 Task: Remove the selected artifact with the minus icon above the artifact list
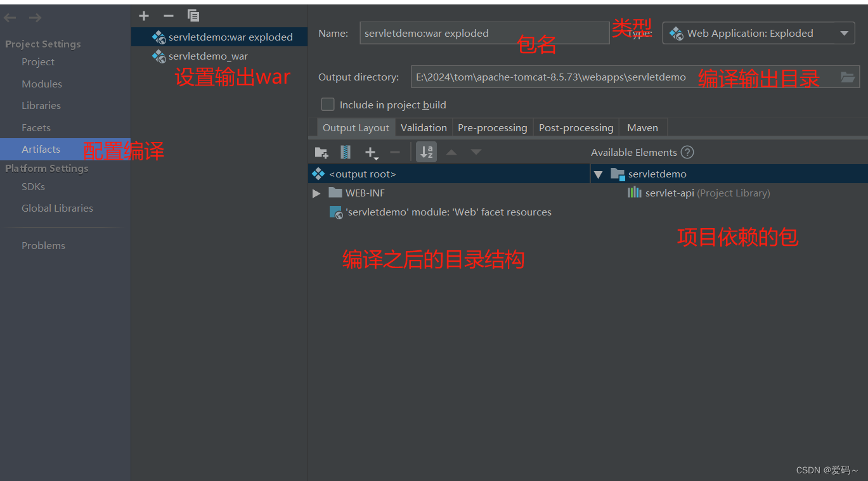[168, 16]
